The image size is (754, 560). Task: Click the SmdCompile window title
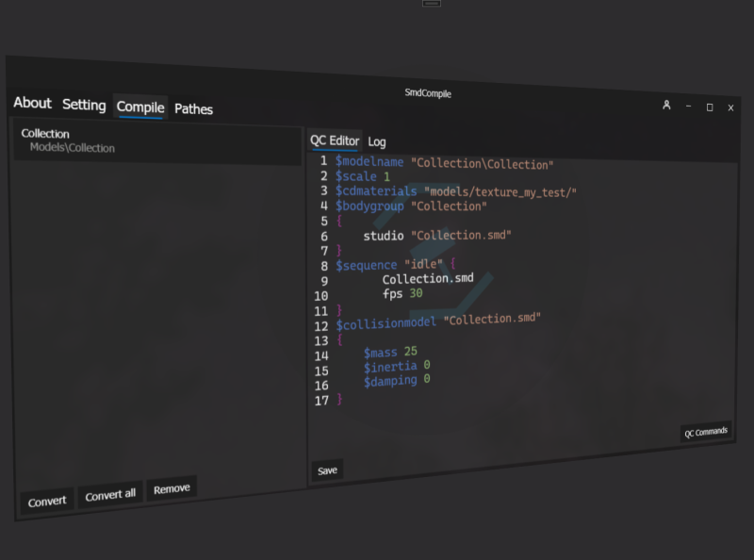coord(428,92)
